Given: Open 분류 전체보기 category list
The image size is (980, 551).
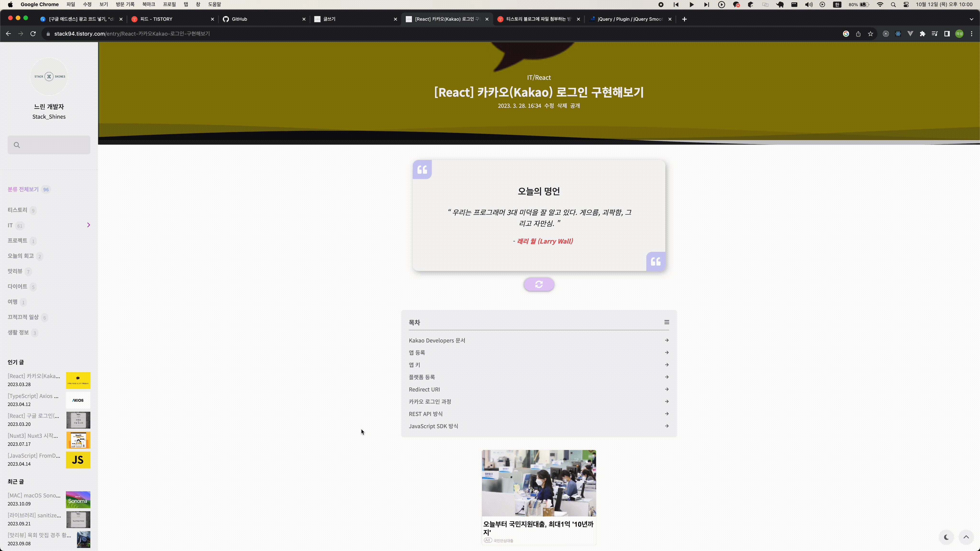Looking at the screenshot, I should click(x=23, y=189).
